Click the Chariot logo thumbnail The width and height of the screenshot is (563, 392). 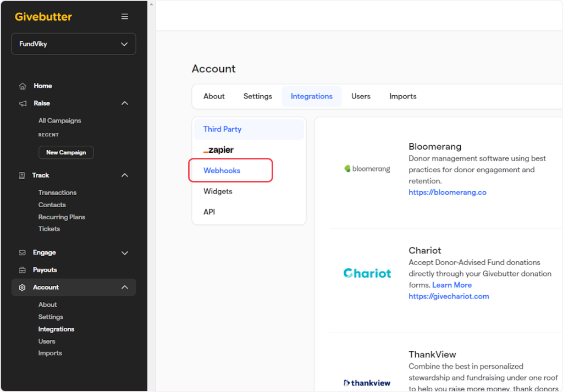coord(367,273)
